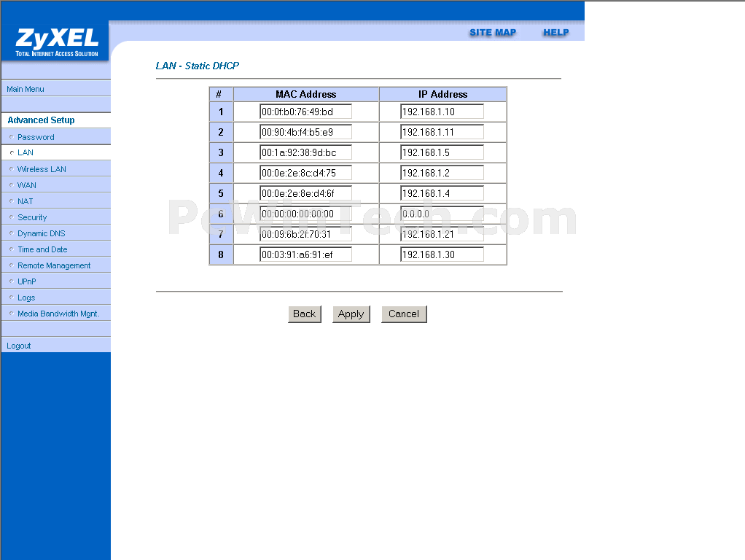
Task: Click MAC address field 00:0f:b0:76:49:bd
Action: click(306, 112)
